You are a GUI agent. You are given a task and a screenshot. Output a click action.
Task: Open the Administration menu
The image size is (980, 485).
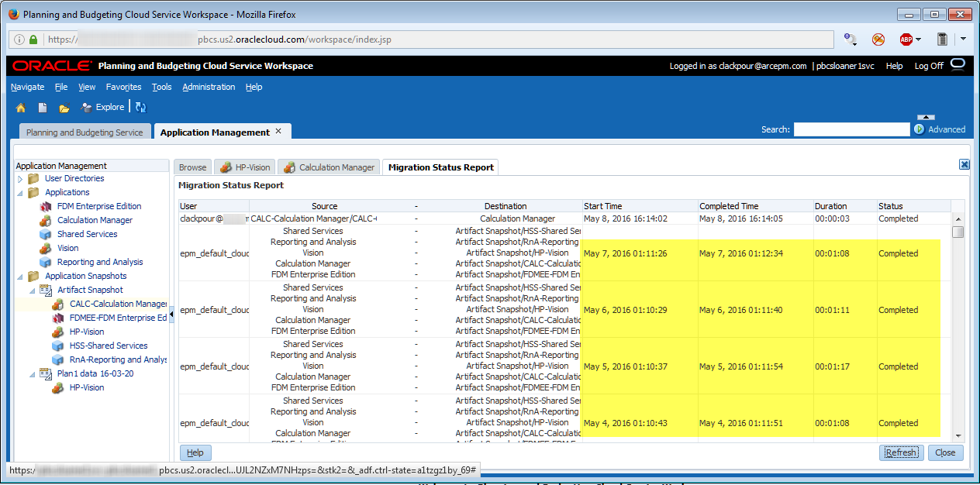point(209,87)
